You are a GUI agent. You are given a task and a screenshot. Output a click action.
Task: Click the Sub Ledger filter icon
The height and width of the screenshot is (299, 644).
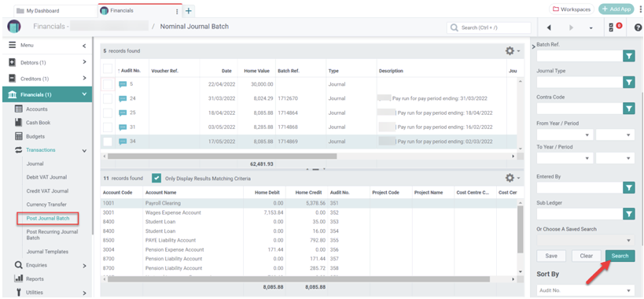[628, 213]
